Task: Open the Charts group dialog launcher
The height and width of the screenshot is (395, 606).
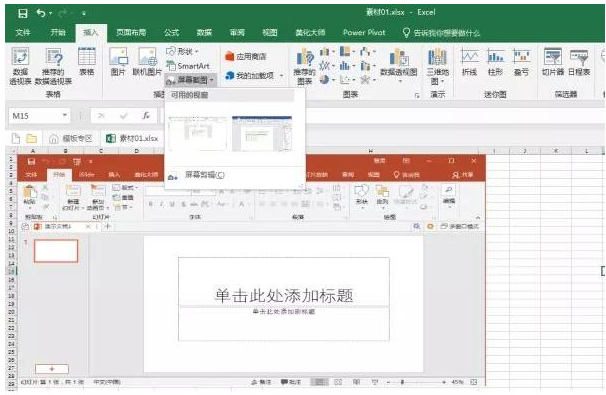Action: pos(417,95)
